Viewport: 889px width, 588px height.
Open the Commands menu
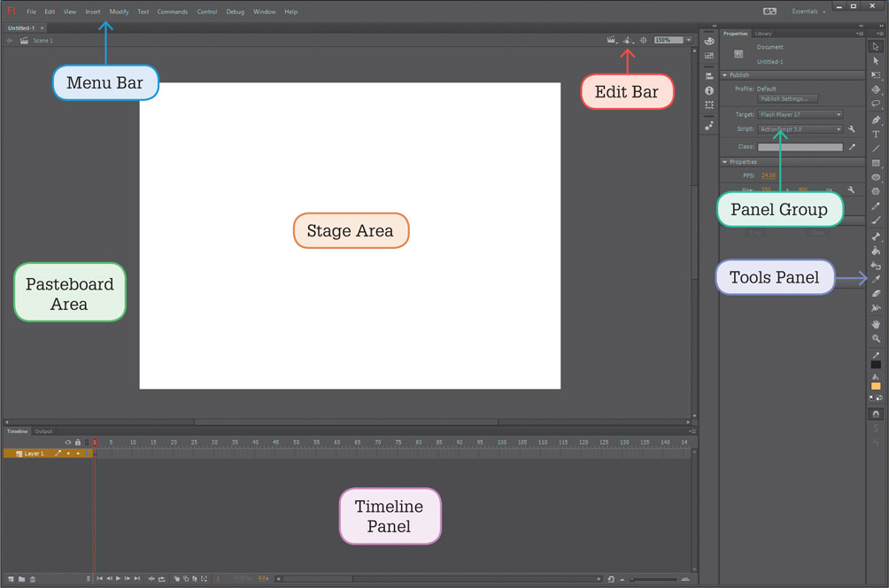[x=173, y=12]
